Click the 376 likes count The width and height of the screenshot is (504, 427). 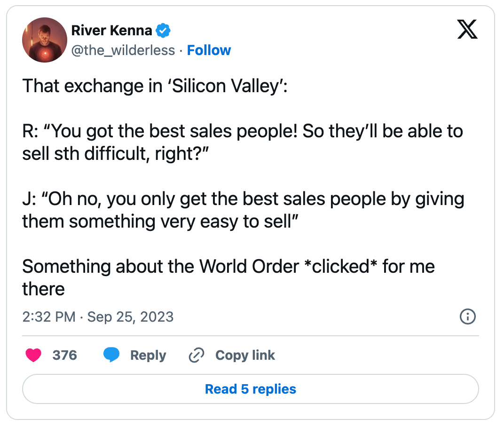tap(64, 355)
